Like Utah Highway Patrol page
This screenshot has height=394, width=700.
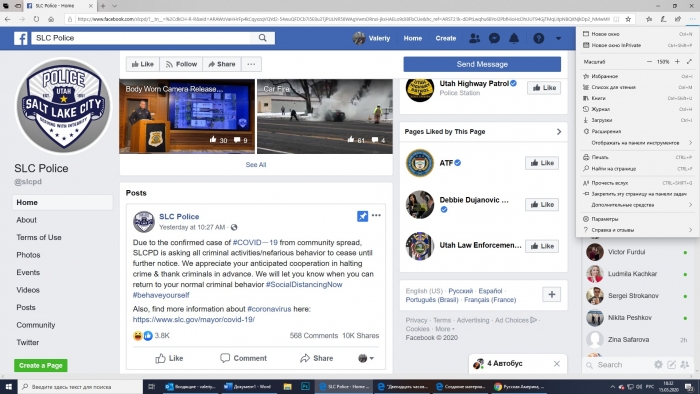click(544, 87)
